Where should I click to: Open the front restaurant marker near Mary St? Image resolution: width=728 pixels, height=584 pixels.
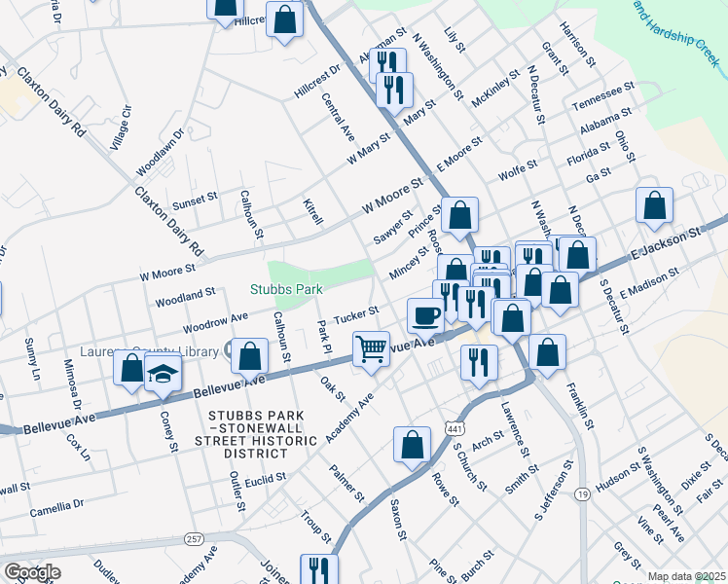[x=394, y=91]
